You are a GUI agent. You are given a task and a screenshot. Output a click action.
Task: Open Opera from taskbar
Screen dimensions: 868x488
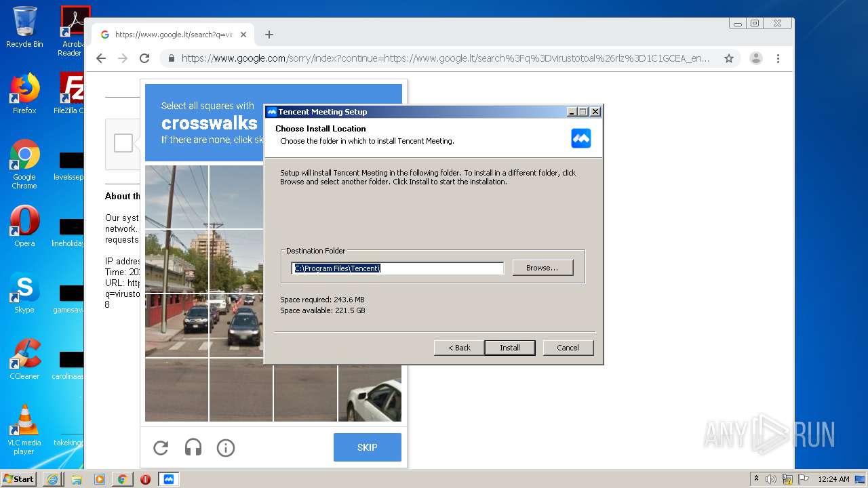click(x=145, y=479)
